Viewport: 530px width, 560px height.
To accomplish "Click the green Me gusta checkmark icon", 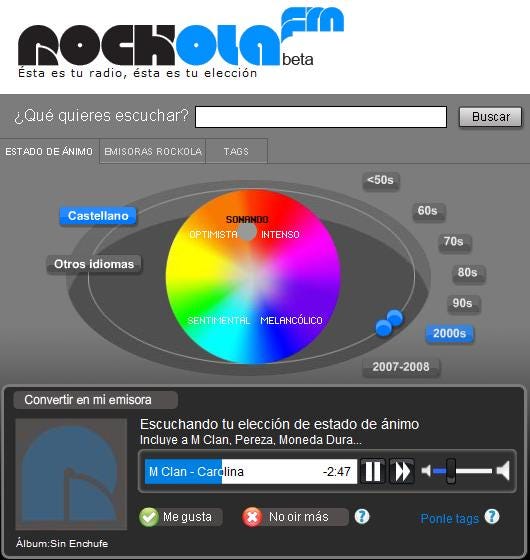I will point(149,517).
